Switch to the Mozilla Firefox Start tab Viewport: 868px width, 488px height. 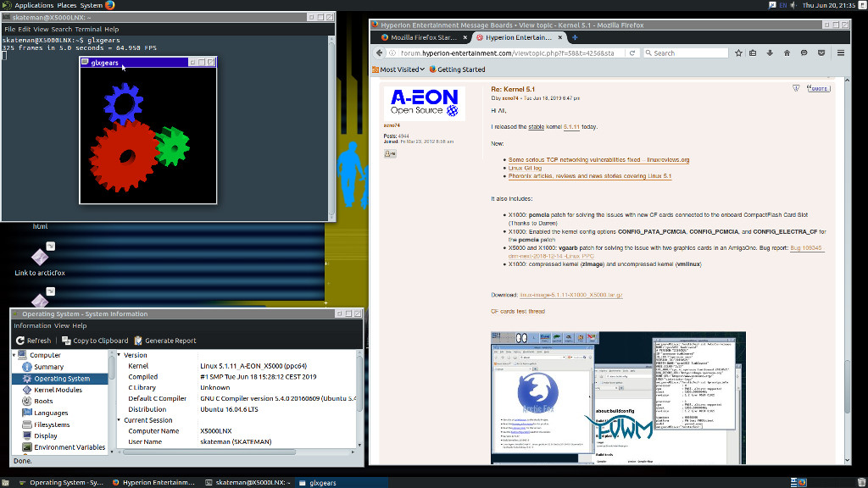click(424, 37)
